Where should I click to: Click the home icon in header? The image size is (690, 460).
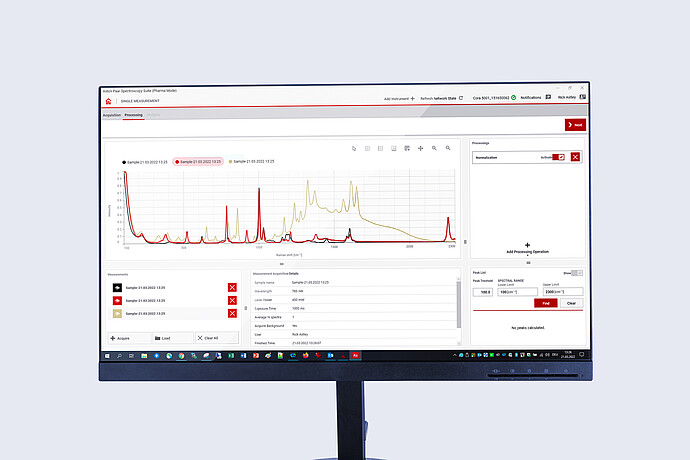point(109,99)
